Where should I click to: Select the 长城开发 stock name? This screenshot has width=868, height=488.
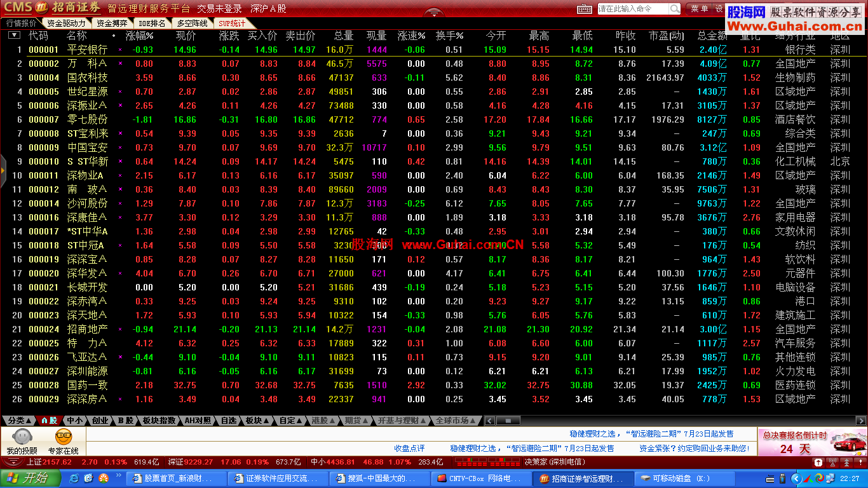[x=88, y=287]
